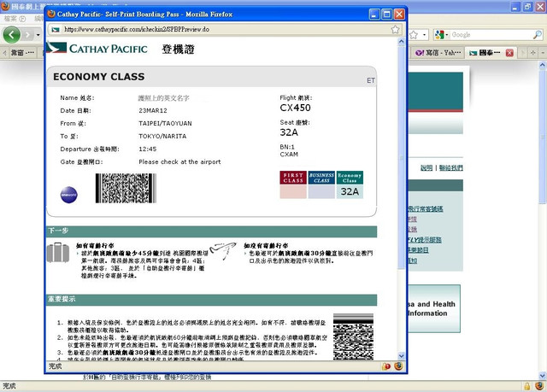
Task: Click the airplane illustration icon
Action: [x=223, y=251]
